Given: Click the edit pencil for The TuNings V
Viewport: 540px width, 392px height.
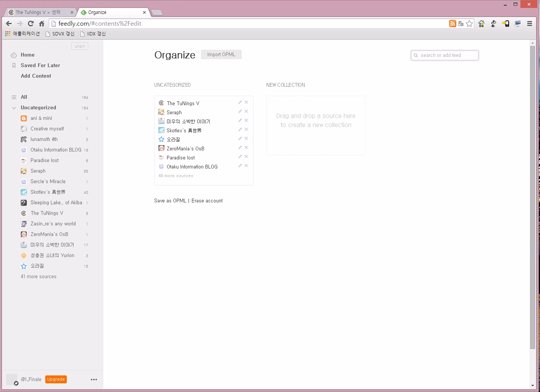Looking at the screenshot, I should pos(240,102).
